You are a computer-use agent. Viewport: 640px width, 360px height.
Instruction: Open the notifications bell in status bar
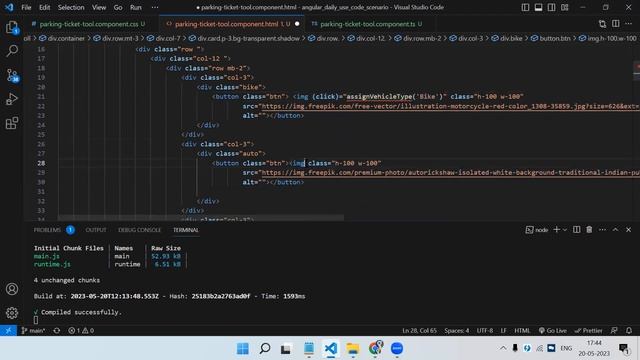tap(629, 331)
